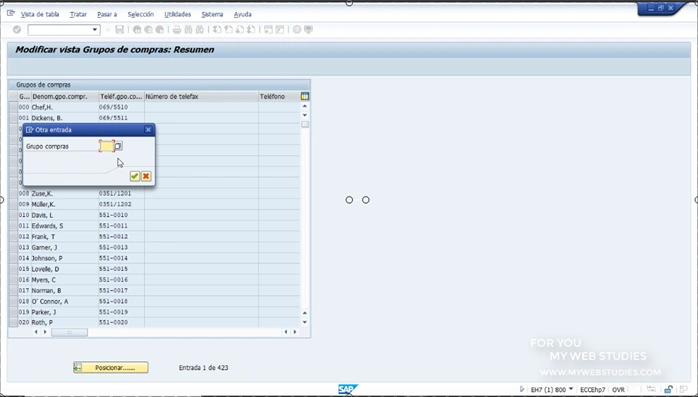Image resolution: width=698 pixels, height=397 pixels.
Task: Click the Grupo compras input field
Action: (107, 146)
